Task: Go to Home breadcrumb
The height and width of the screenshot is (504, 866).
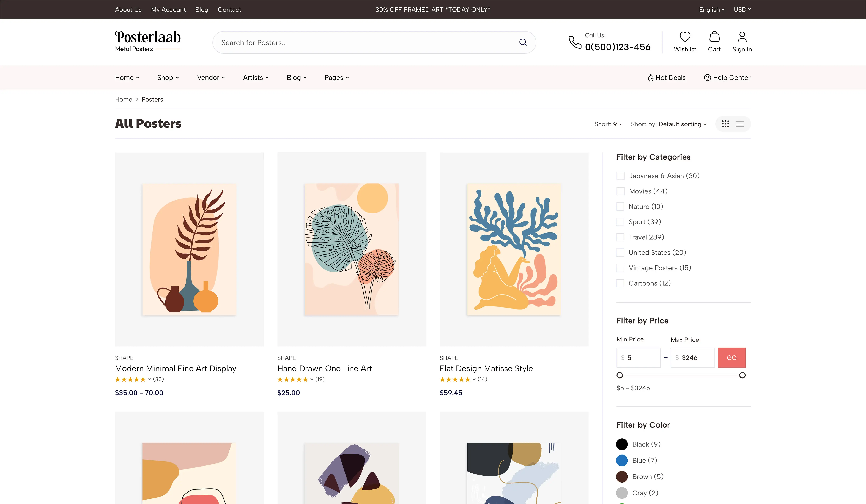Action: pyautogui.click(x=123, y=99)
